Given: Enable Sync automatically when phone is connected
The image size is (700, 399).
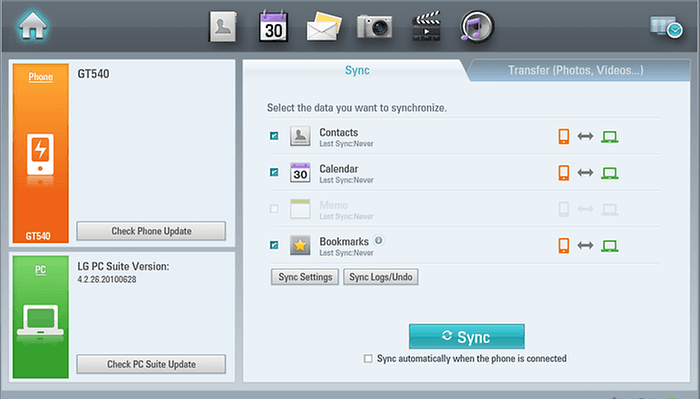Looking at the screenshot, I should (368, 359).
